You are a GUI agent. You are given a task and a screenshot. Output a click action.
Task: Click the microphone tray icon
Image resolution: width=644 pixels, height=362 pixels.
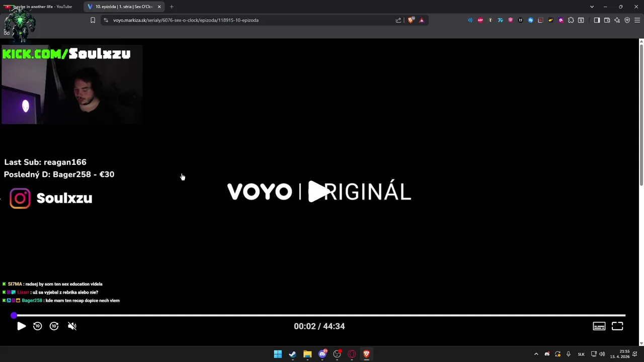[569, 354]
